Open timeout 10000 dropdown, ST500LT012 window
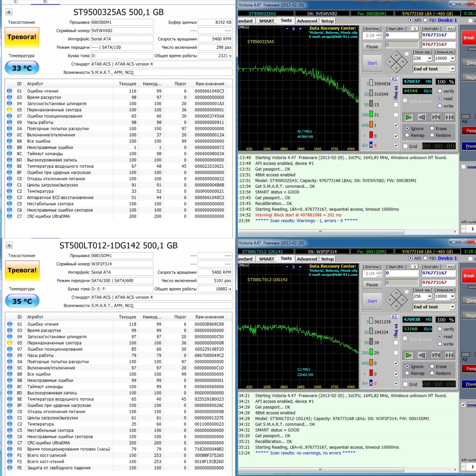This screenshot has height=476, width=476. [x=453, y=296]
